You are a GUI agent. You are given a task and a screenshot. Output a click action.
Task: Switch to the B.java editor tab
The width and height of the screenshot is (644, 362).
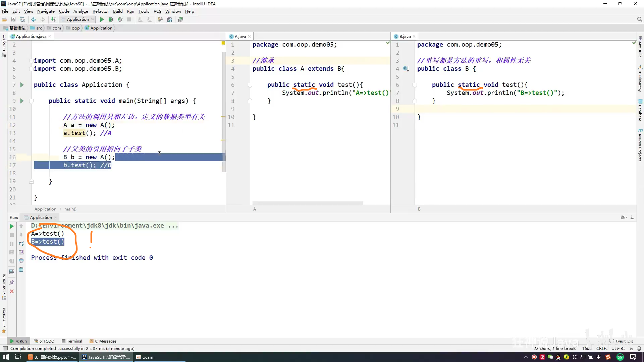coord(405,36)
